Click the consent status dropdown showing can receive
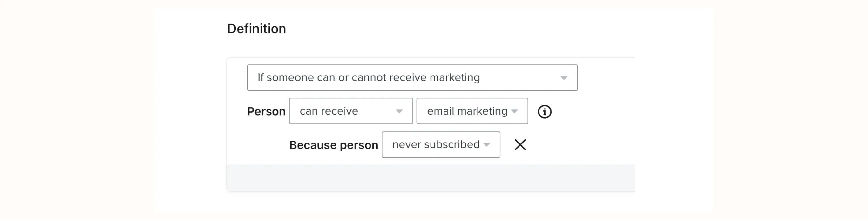Screen dimensions: 868x219 click(351, 111)
